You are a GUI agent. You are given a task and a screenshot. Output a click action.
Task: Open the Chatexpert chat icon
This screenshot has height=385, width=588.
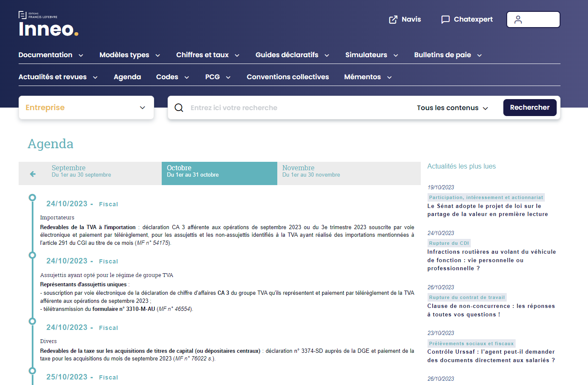[445, 19]
